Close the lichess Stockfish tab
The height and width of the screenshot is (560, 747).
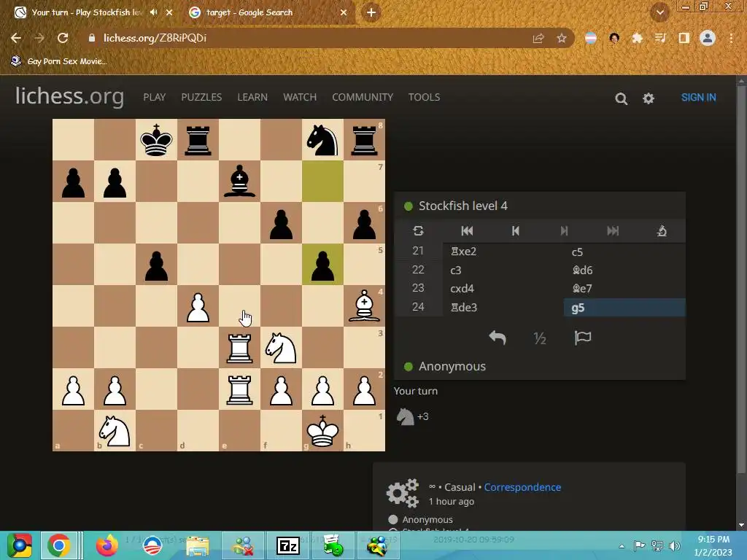point(169,12)
